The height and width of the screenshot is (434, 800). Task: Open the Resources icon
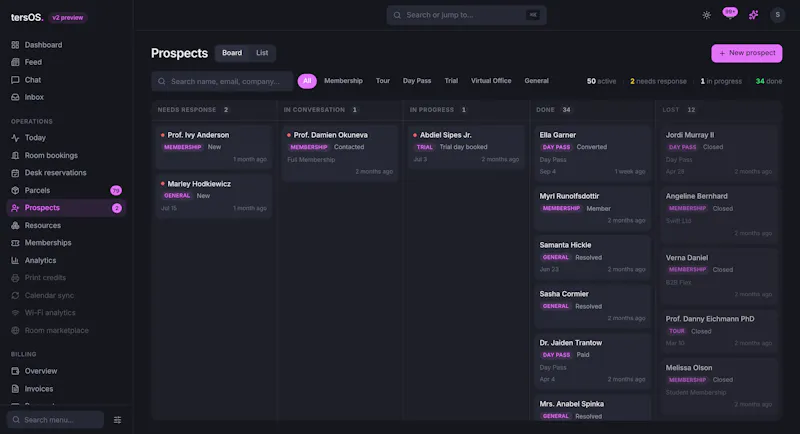coord(15,225)
